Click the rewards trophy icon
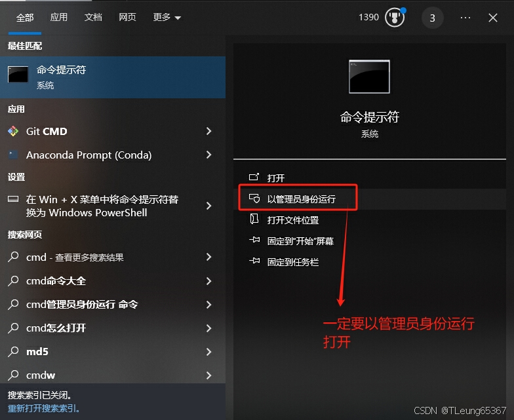514x420 pixels. click(x=395, y=18)
